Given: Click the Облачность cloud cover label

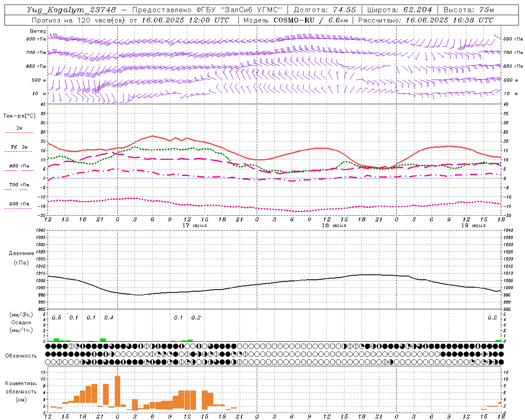Looking at the screenshot, I should 21,356.
